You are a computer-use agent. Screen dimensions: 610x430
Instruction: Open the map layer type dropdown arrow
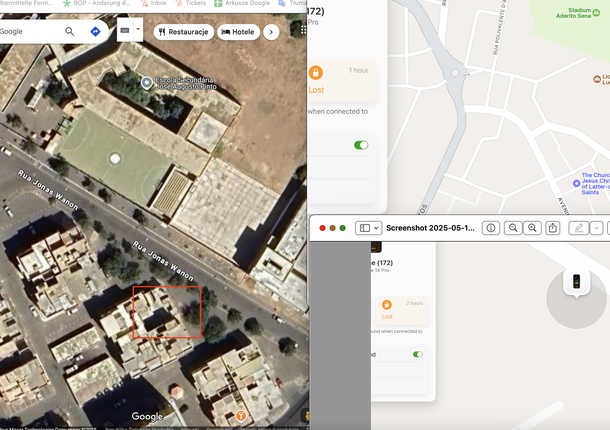(139, 31)
